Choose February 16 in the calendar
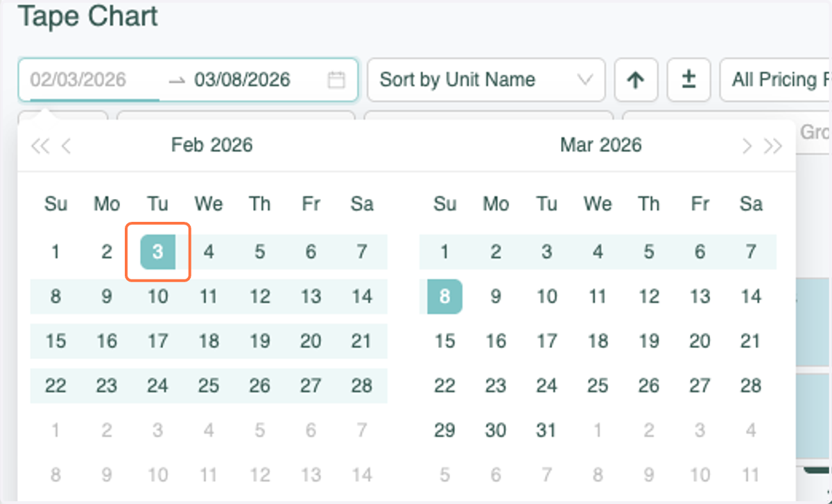832x504 pixels. tap(106, 340)
